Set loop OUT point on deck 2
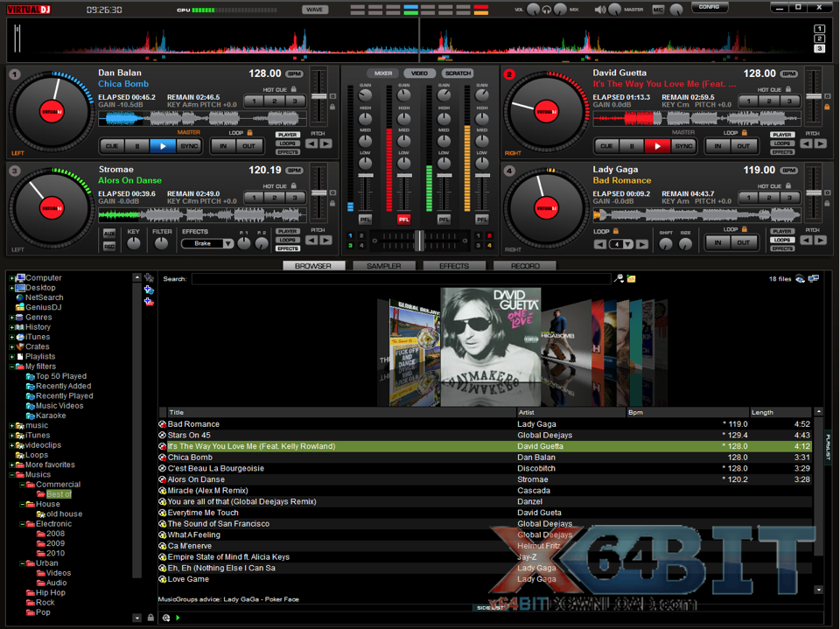This screenshot has height=629, width=840. 744,146
